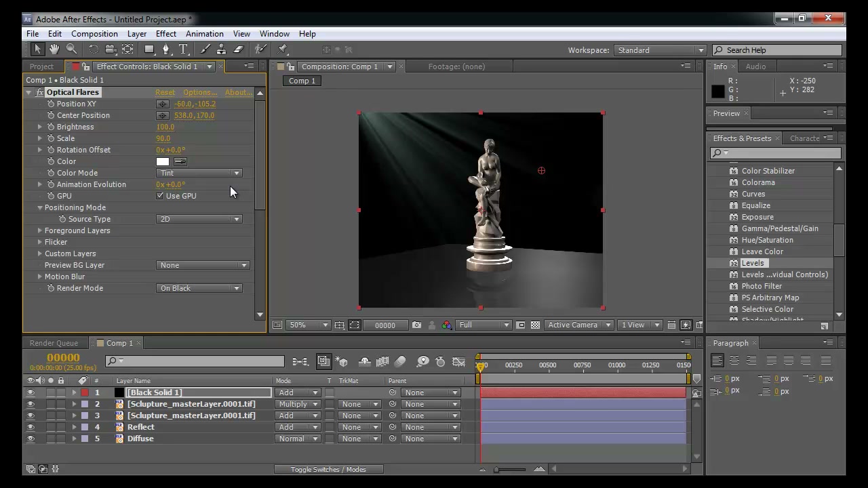Open the Color Mode Tint dropdown

(199, 173)
